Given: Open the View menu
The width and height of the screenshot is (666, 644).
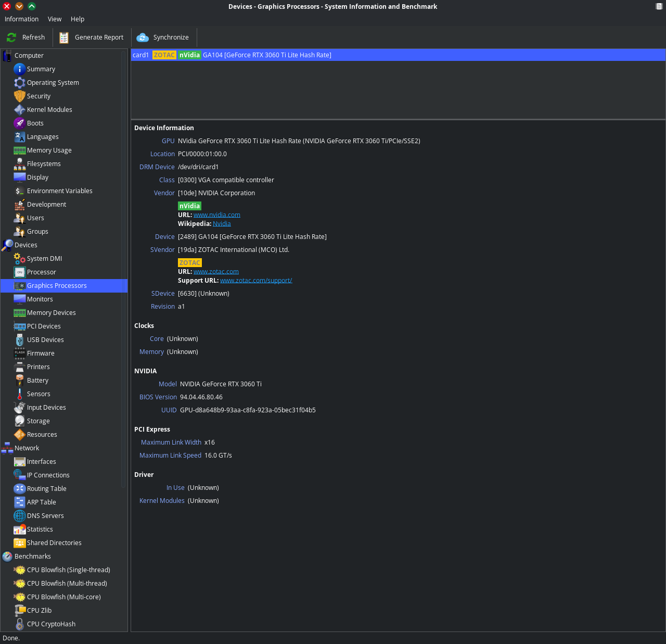Looking at the screenshot, I should pyautogui.click(x=55, y=19).
